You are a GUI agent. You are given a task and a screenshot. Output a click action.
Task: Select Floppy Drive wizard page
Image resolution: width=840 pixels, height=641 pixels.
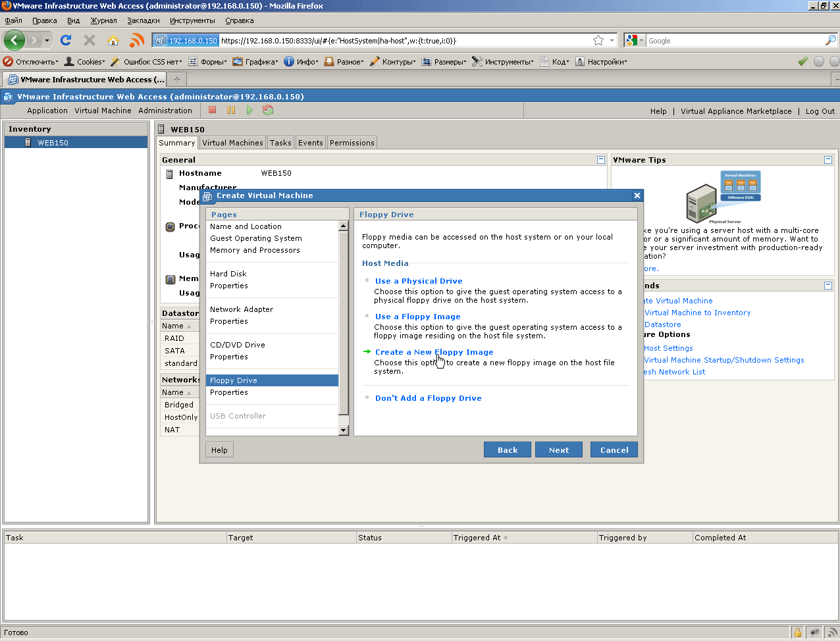[273, 380]
